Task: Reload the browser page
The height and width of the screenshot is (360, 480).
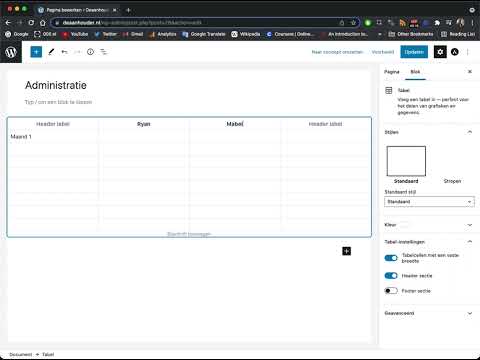Action: (x=31, y=23)
